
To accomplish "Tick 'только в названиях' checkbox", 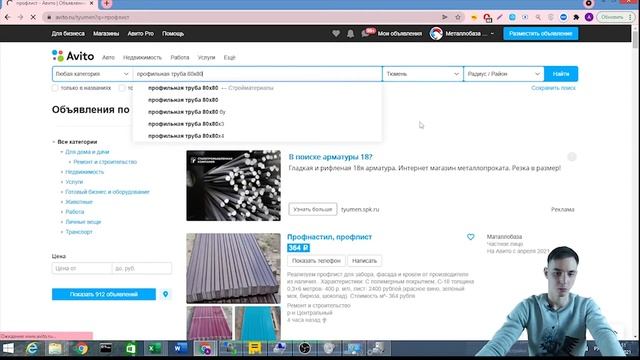I will coord(55,88).
